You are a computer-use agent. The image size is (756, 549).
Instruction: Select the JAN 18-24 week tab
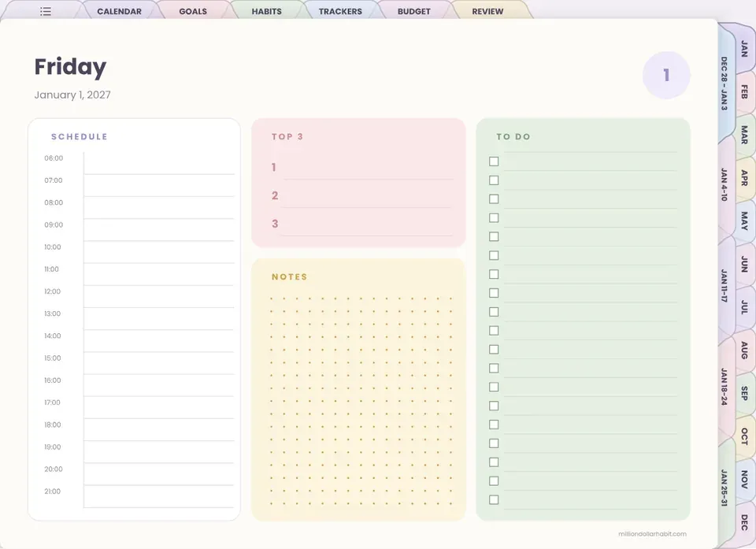click(x=724, y=387)
